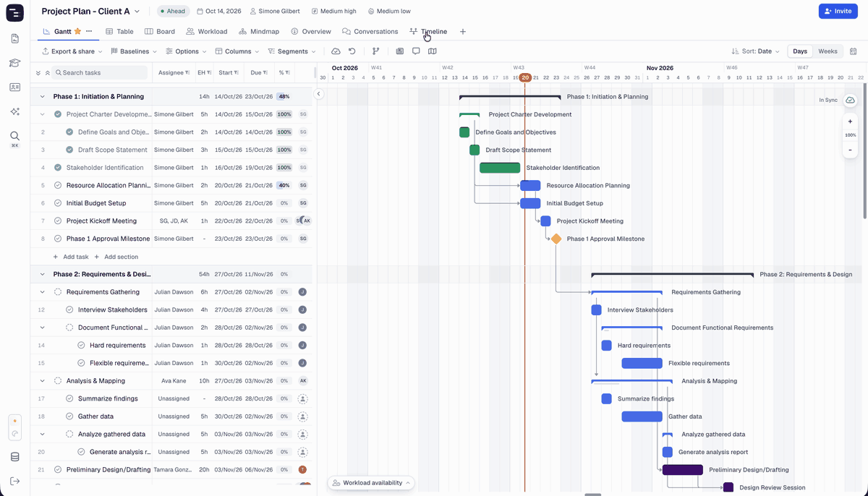This screenshot has height=496, width=868.
Task: Click the green Stakeholder Identification Gantt bar
Action: (500, 168)
